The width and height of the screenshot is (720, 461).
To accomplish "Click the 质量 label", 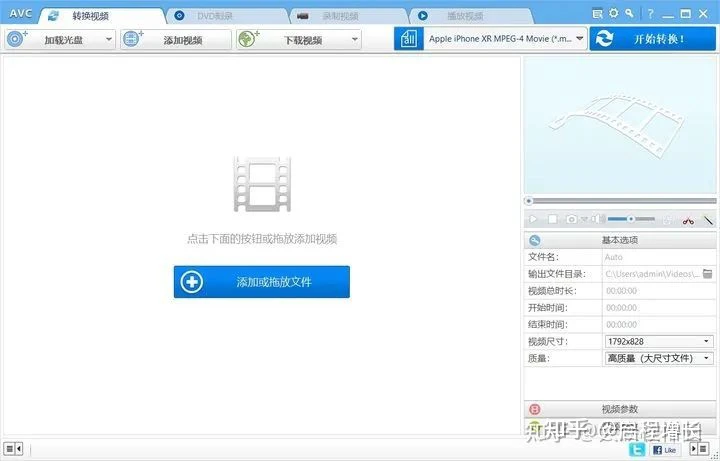I will pos(539,358).
